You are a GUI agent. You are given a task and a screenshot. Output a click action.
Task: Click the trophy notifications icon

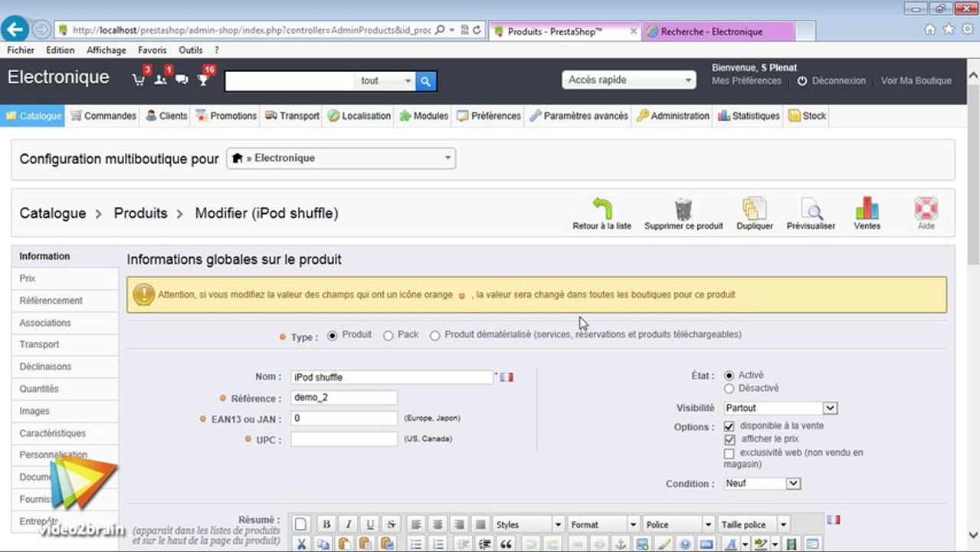[203, 80]
